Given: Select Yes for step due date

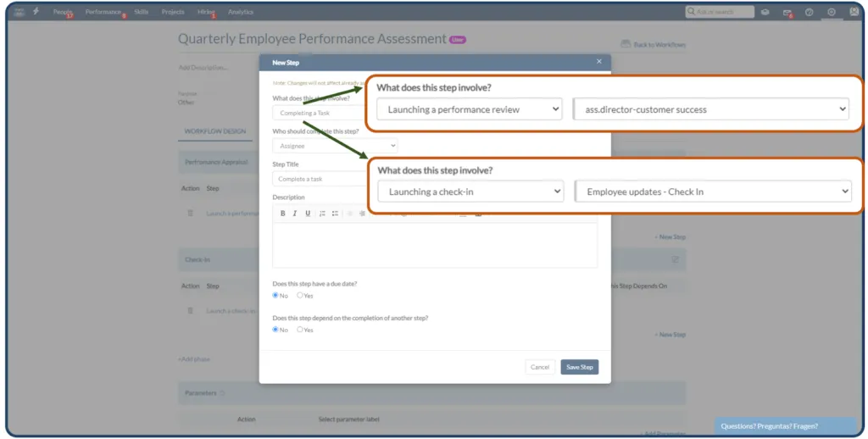Looking at the screenshot, I should point(300,295).
